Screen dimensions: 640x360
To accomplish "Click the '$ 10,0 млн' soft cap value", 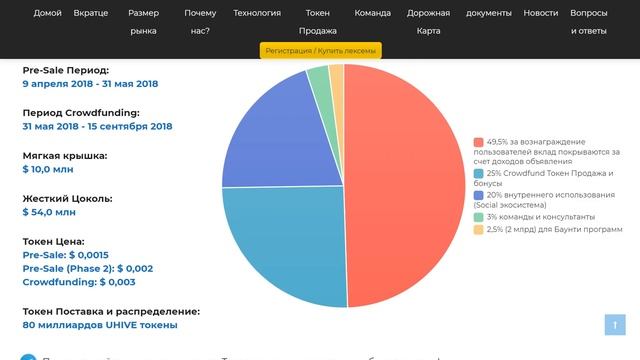I will [x=48, y=169].
